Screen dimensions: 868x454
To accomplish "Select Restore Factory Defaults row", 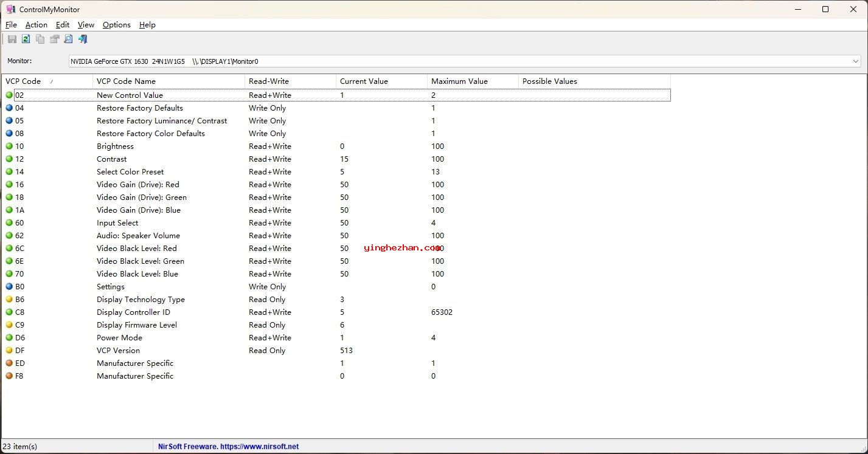I will point(336,108).
